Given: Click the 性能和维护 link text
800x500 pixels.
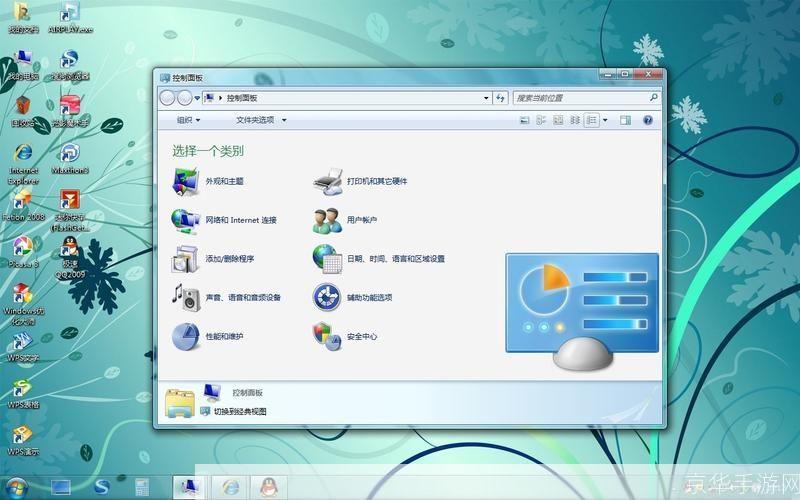Looking at the screenshot, I should [x=224, y=337].
